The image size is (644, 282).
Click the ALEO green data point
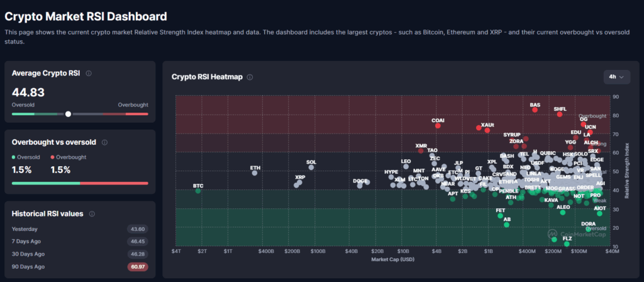pos(563,212)
